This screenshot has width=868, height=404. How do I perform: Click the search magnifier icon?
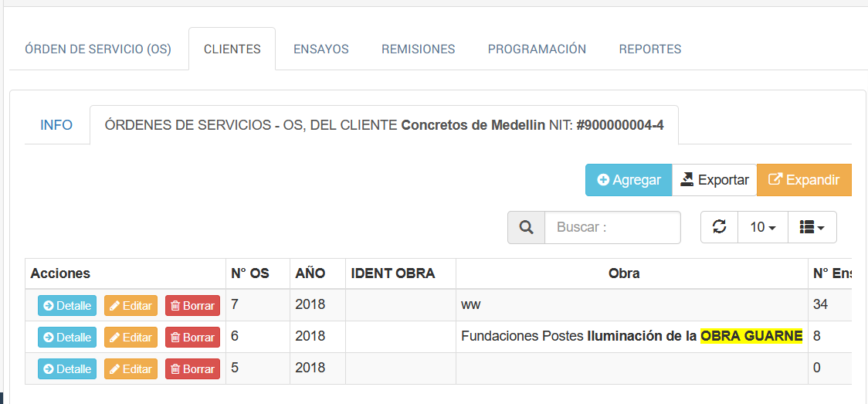pos(527,227)
